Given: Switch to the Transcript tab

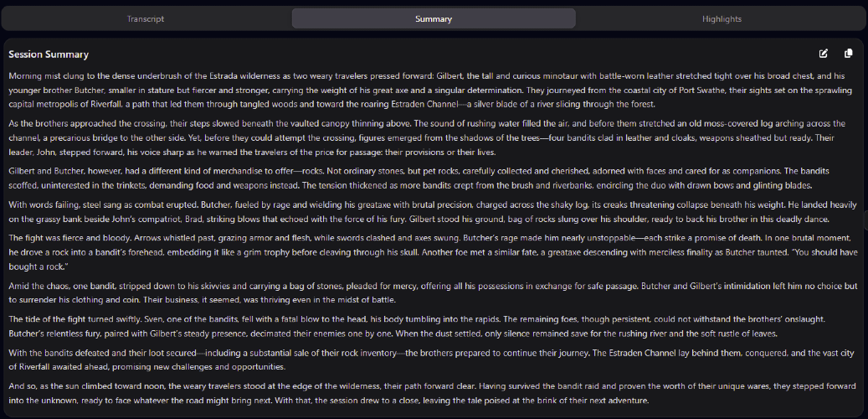Looking at the screenshot, I should coord(146,18).
